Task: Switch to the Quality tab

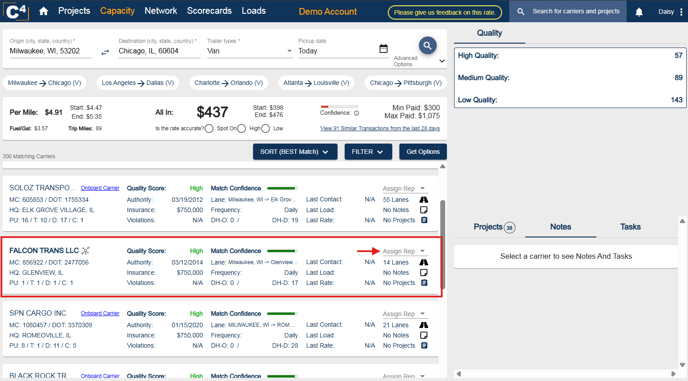Action: [489, 33]
